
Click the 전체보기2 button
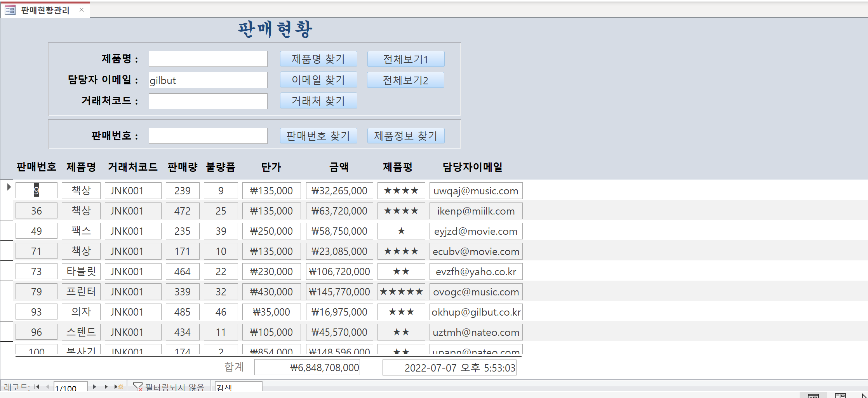pyautogui.click(x=405, y=80)
